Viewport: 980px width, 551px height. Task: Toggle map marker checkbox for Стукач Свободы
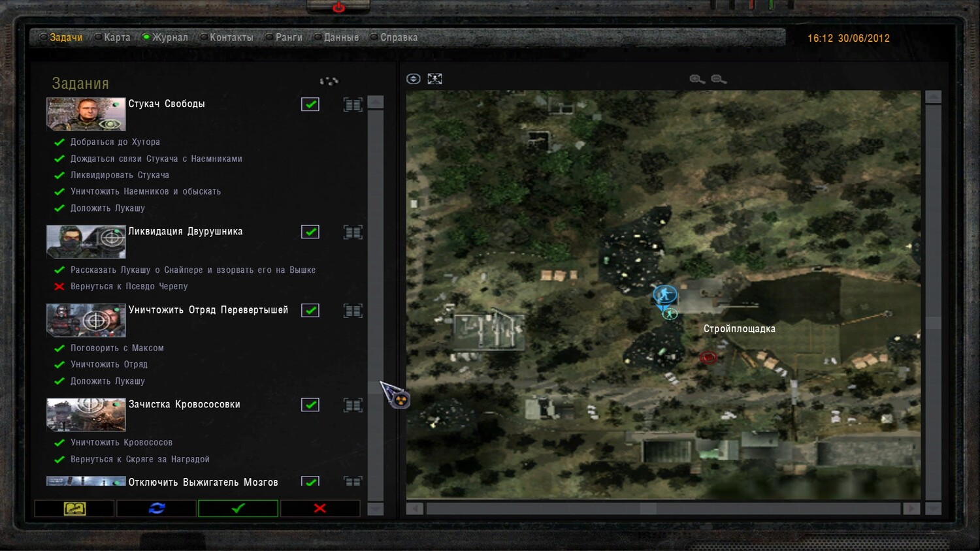point(310,104)
